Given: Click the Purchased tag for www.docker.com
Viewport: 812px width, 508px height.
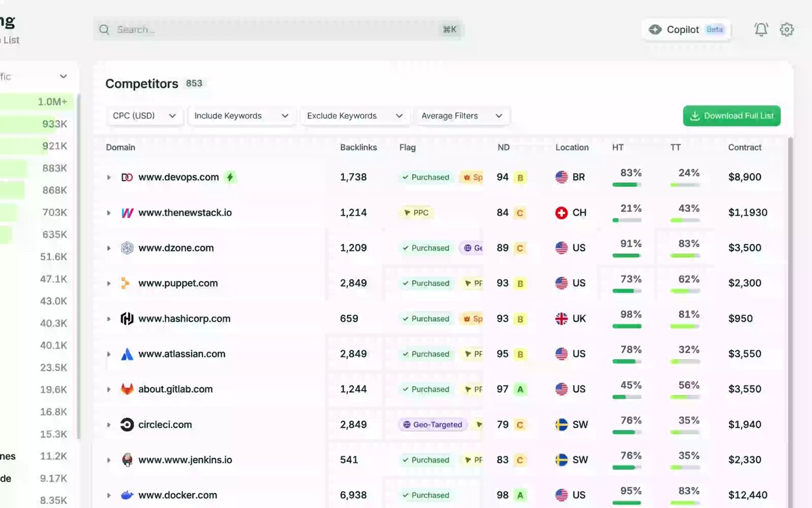Looking at the screenshot, I should tap(426, 495).
